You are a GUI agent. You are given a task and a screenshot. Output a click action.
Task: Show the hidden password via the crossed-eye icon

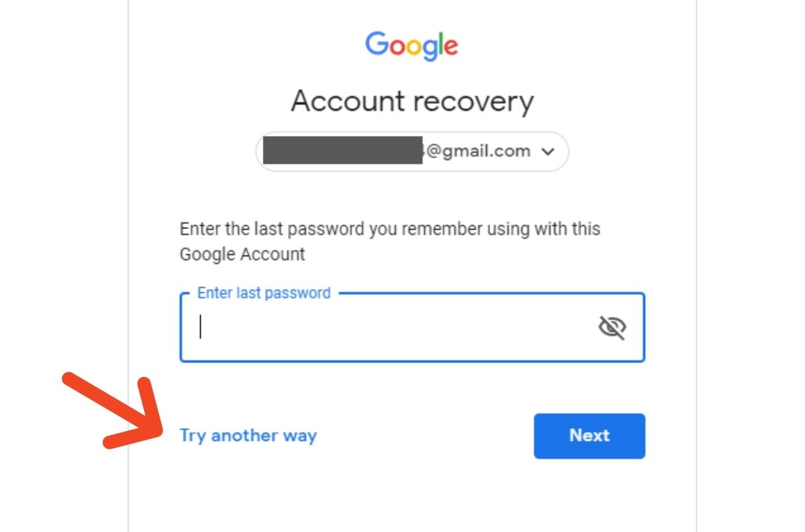point(612,327)
